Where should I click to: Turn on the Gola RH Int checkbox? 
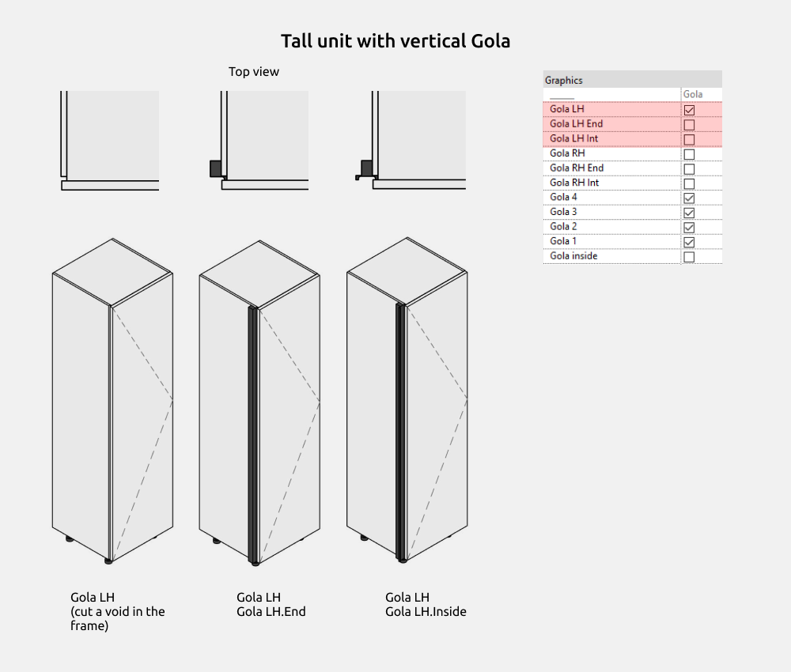tap(689, 183)
